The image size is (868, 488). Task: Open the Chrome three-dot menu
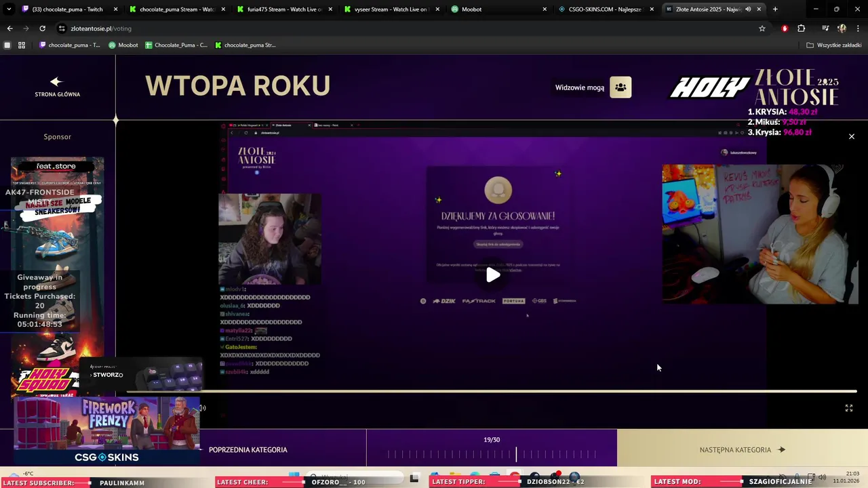coord(858,28)
